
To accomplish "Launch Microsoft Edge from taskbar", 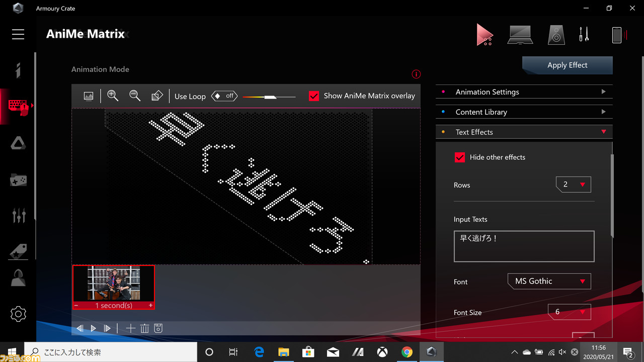I will click(x=260, y=352).
